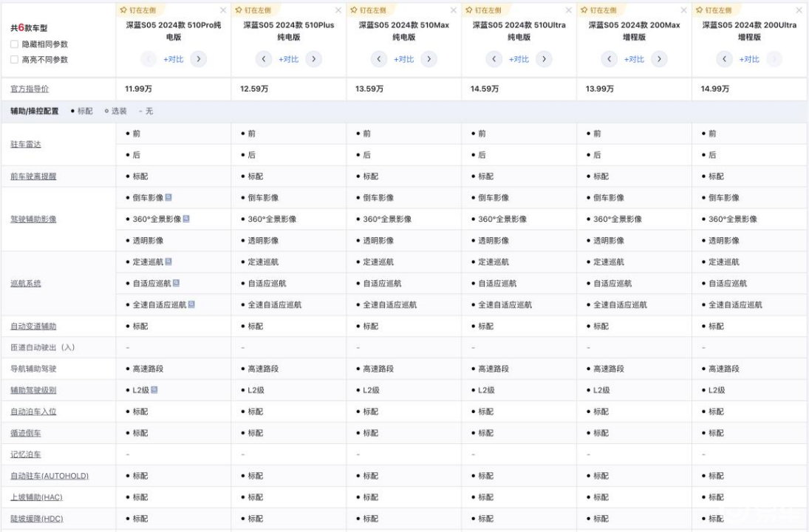Image resolution: width=809 pixels, height=532 pixels.
Task: Open the 上坡辅助(HAC) parameter link
Action: point(37,497)
